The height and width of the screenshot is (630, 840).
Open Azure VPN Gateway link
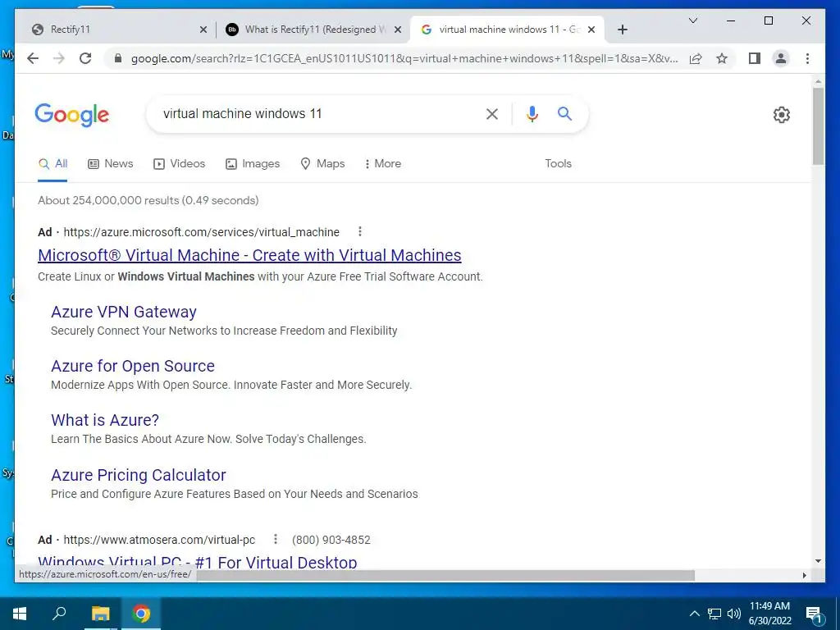pyautogui.click(x=124, y=312)
